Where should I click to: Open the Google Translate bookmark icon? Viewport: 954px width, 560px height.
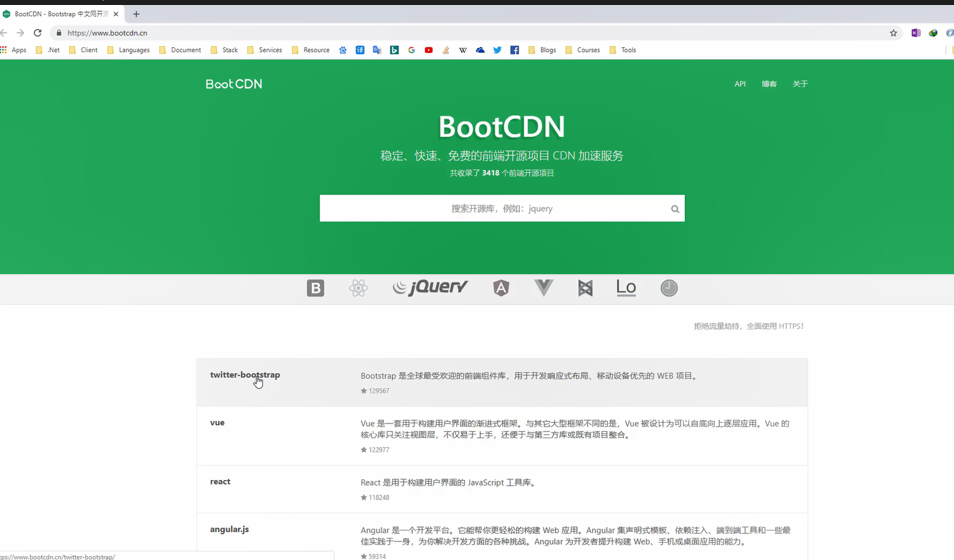point(377,50)
